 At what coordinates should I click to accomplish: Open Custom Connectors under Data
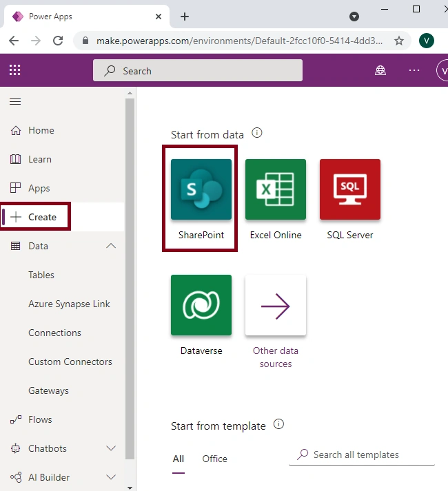[x=70, y=362]
